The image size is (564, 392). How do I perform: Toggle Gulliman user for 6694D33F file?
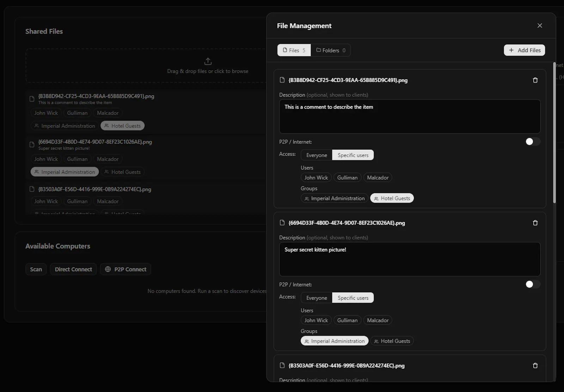point(347,320)
